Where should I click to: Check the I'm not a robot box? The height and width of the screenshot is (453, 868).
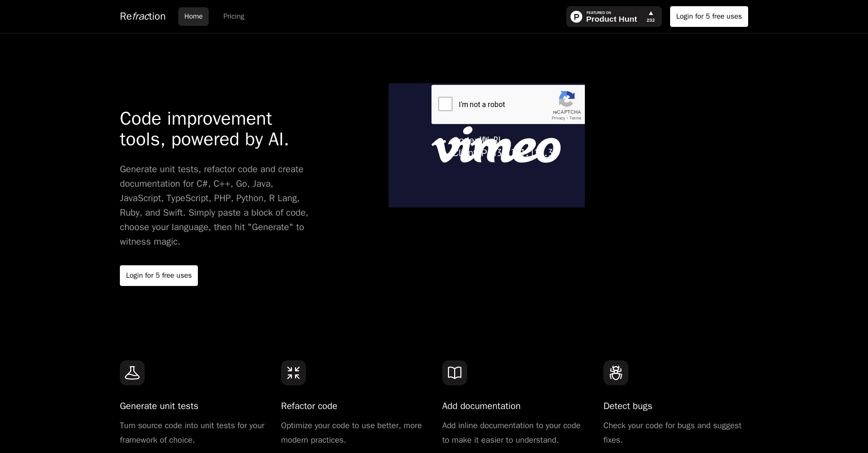point(445,104)
